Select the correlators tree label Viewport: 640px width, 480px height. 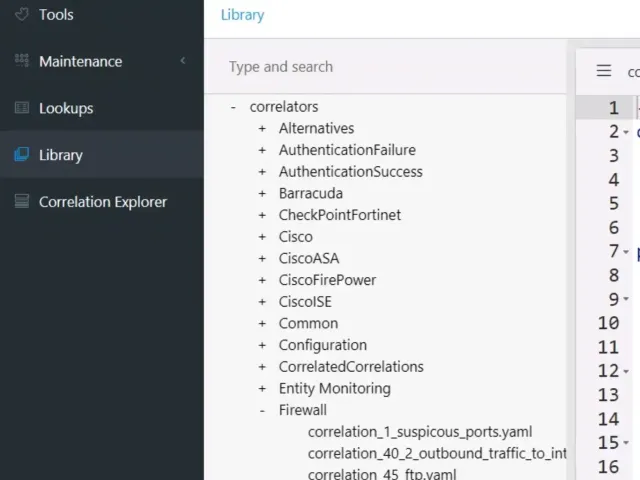[284, 107]
